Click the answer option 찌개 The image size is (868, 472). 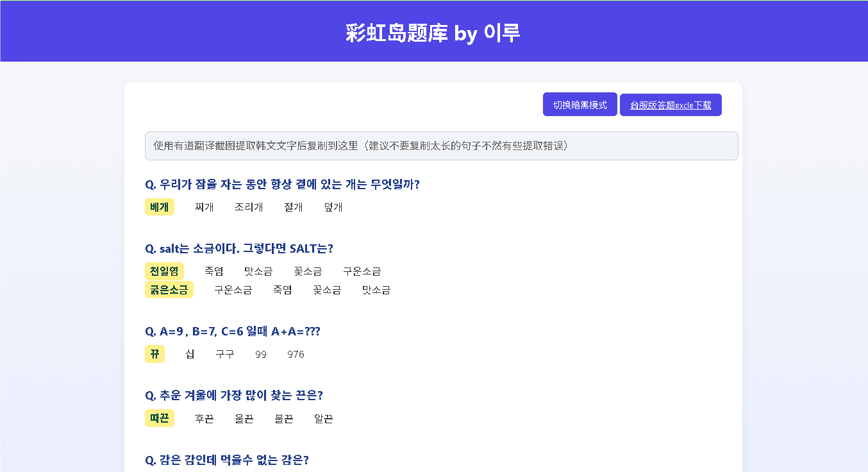[x=204, y=207]
